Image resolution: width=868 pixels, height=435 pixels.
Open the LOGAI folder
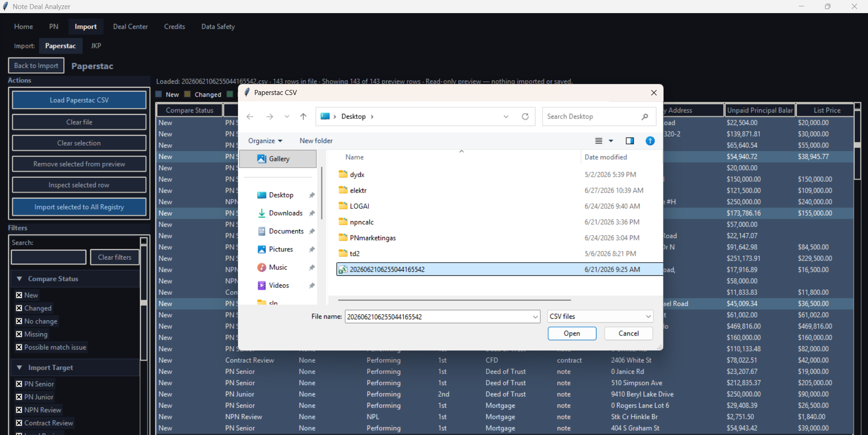359,206
